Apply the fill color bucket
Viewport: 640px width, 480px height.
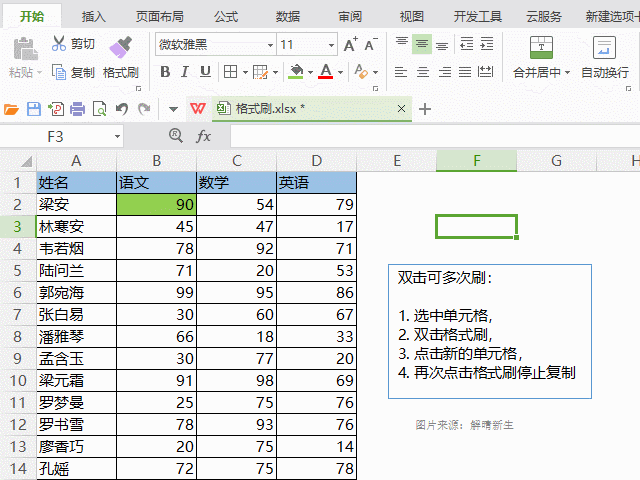pos(296,71)
